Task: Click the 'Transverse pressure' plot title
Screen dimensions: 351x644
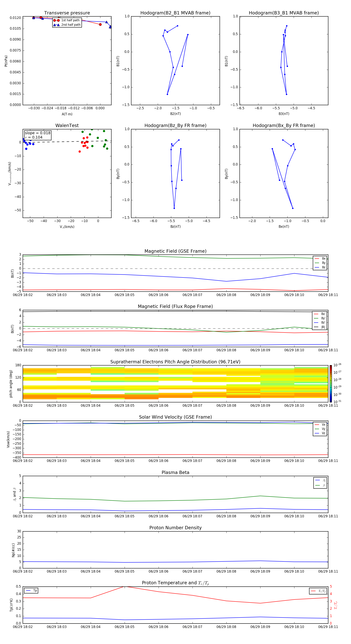Action: (67, 13)
